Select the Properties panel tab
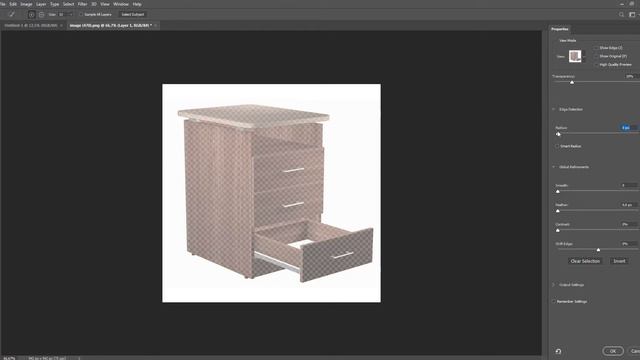This screenshot has height=360, width=640. click(560, 29)
